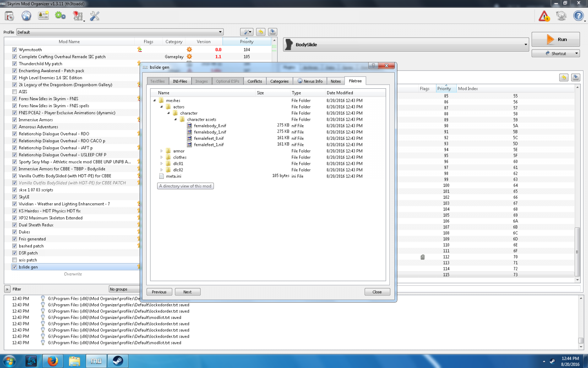The width and height of the screenshot is (588, 368).
Task: Click the attachment icon on plugin row 112
Action: coord(423,257)
